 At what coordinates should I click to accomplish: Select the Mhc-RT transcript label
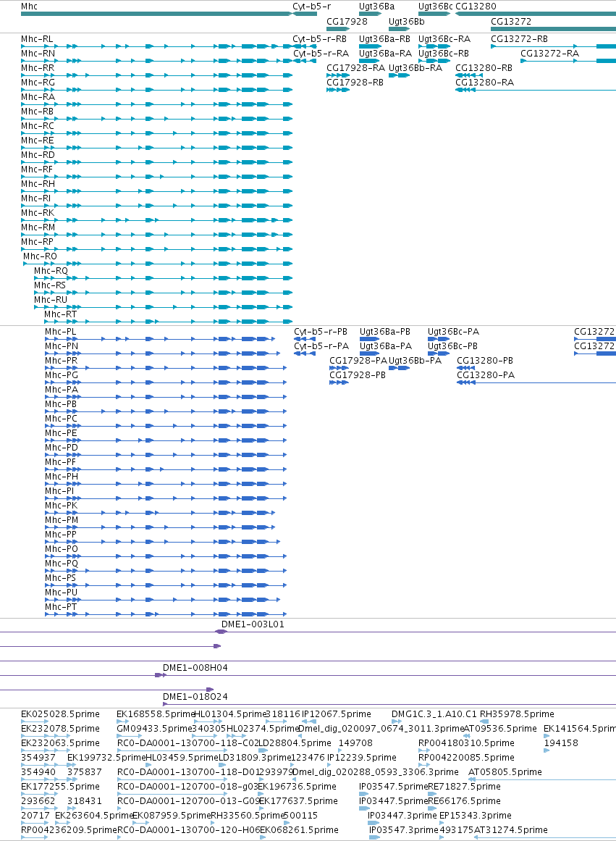click(61, 314)
